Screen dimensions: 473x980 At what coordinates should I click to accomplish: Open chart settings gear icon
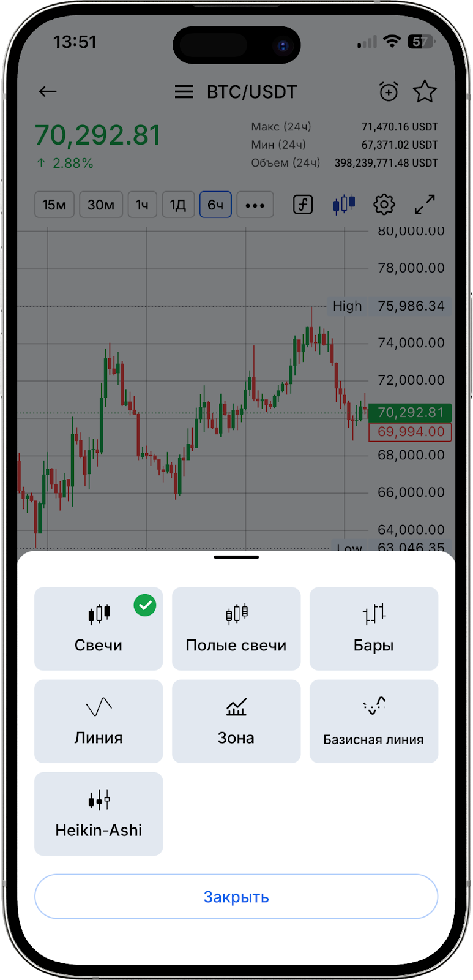coord(384,205)
